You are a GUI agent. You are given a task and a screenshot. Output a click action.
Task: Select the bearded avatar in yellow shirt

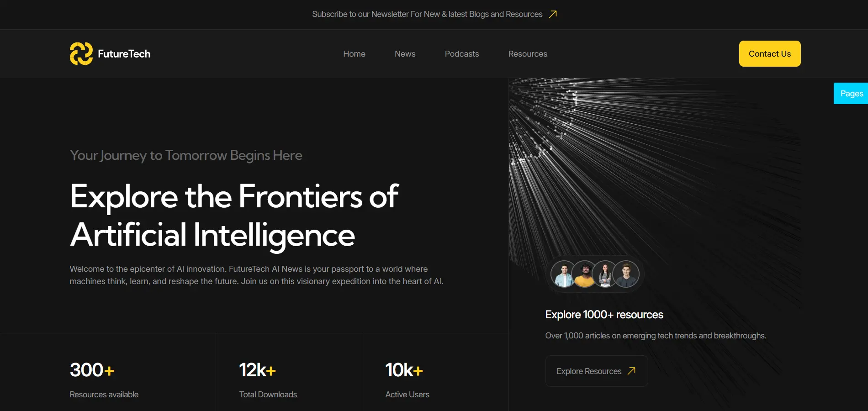coord(585,274)
